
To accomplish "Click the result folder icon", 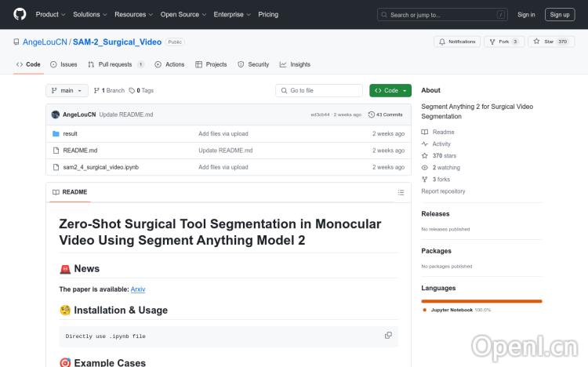I will tap(56, 133).
